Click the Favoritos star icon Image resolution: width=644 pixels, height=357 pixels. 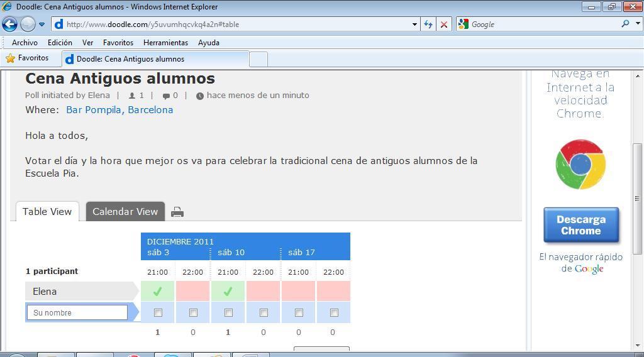[x=11, y=58]
